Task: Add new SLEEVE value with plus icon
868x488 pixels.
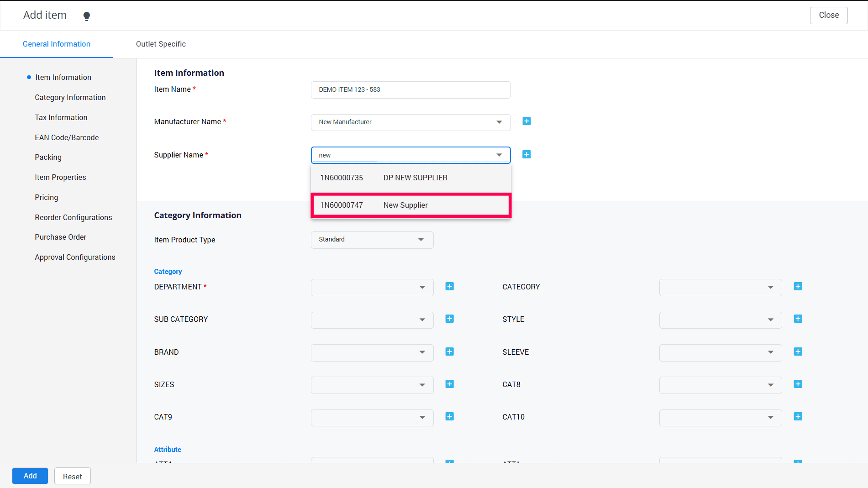Action: point(798,352)
